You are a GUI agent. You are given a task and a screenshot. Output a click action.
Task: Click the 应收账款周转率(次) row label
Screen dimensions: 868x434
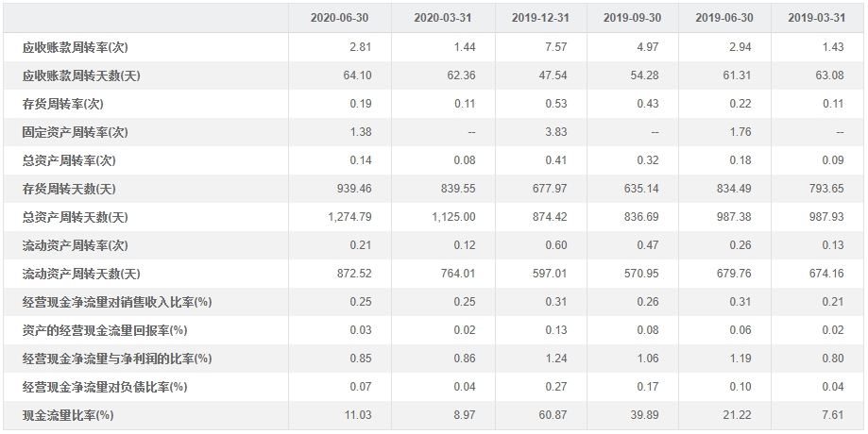click(75, 47)
